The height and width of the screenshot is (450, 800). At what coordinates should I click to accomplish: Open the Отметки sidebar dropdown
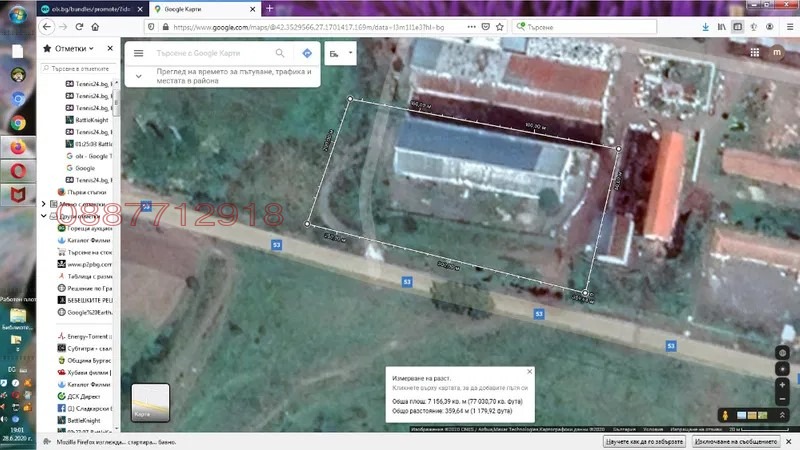point(74,48)
